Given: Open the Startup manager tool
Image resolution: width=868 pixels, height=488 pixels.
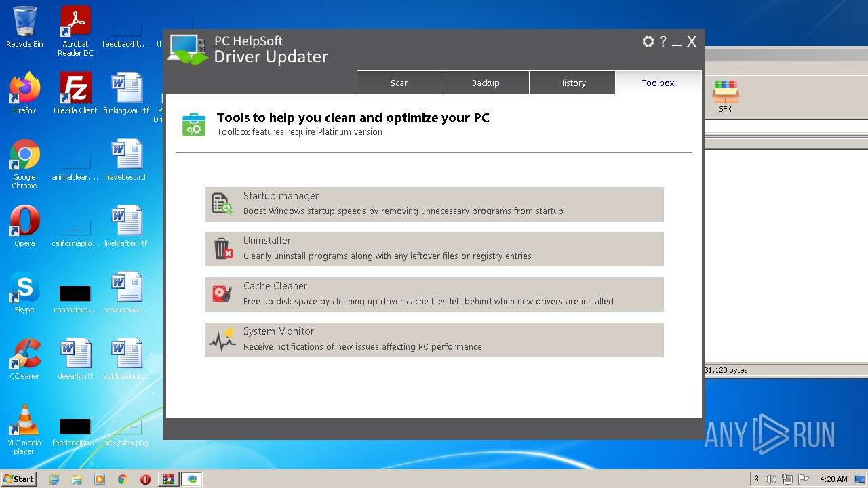Looking at the screenshot, I should point(434,204).
